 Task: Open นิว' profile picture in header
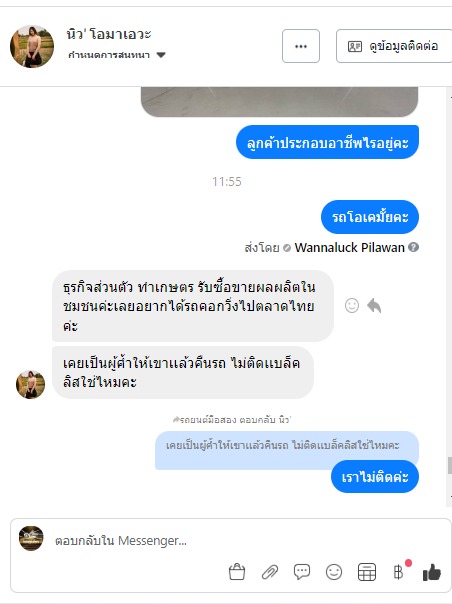click(32, 46)
